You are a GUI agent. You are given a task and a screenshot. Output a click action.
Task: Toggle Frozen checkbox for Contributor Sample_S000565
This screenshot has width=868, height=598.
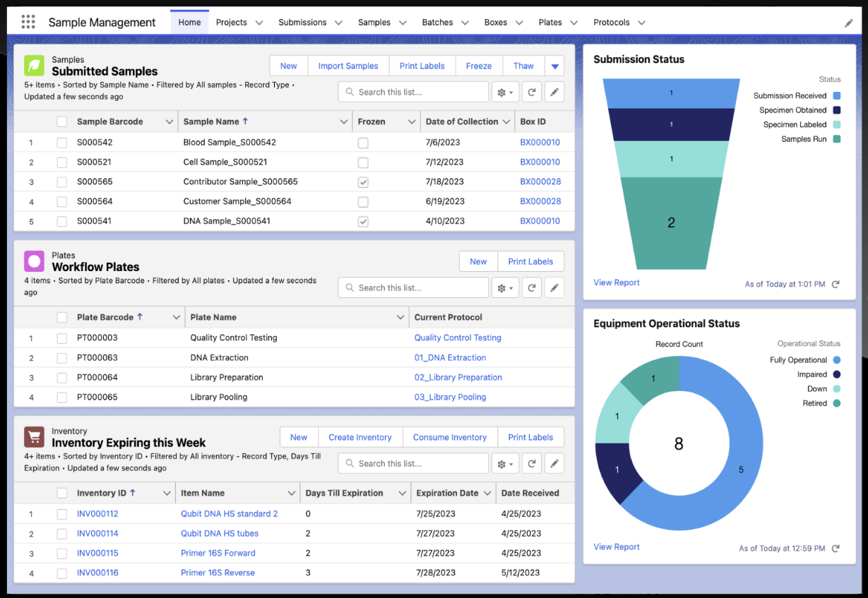click(363, 182)
